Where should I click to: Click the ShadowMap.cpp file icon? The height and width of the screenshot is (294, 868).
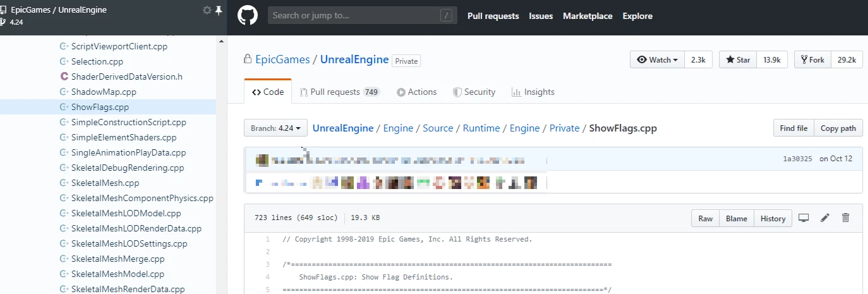tap(64, 92)
